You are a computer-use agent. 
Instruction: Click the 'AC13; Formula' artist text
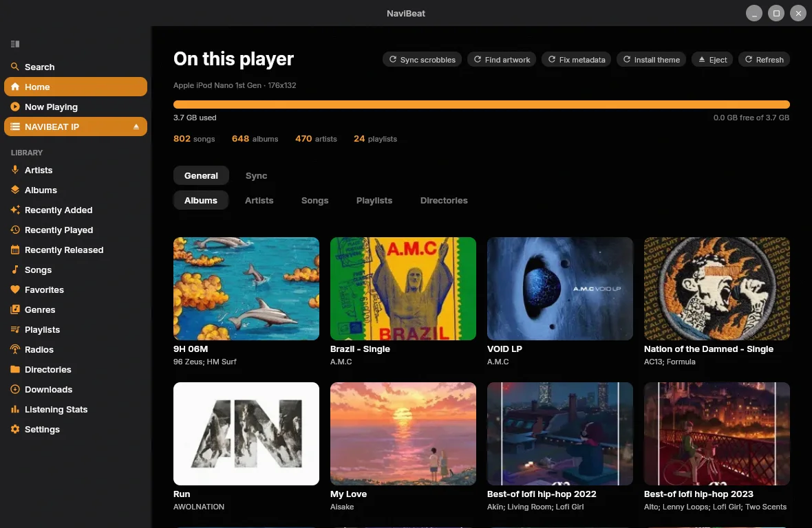click(670, 362)
